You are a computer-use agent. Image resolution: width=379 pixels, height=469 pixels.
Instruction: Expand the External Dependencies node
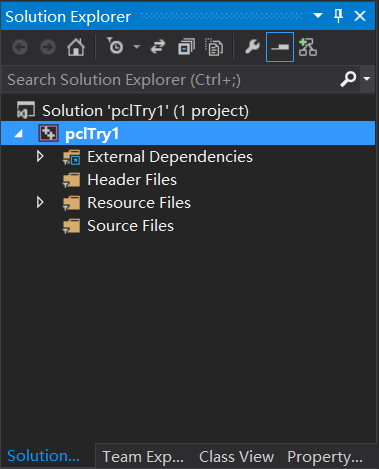point(40,156)
